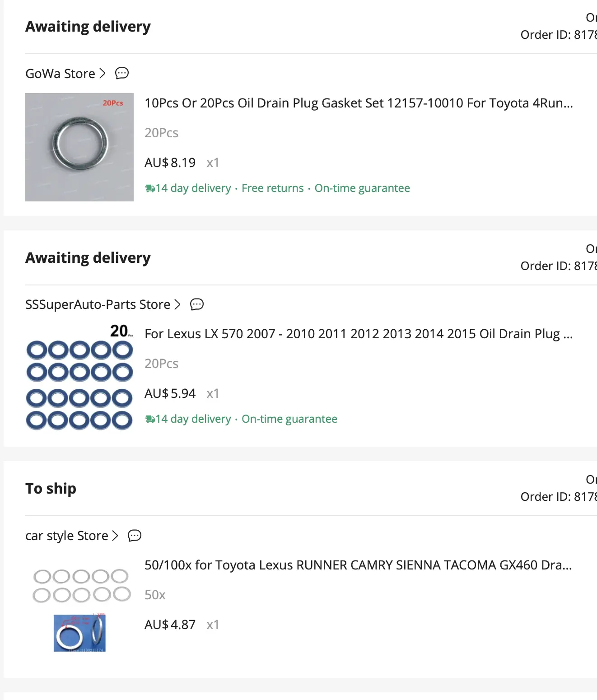
Task: Click Free returns label on GoWa order
Action: 273,188
